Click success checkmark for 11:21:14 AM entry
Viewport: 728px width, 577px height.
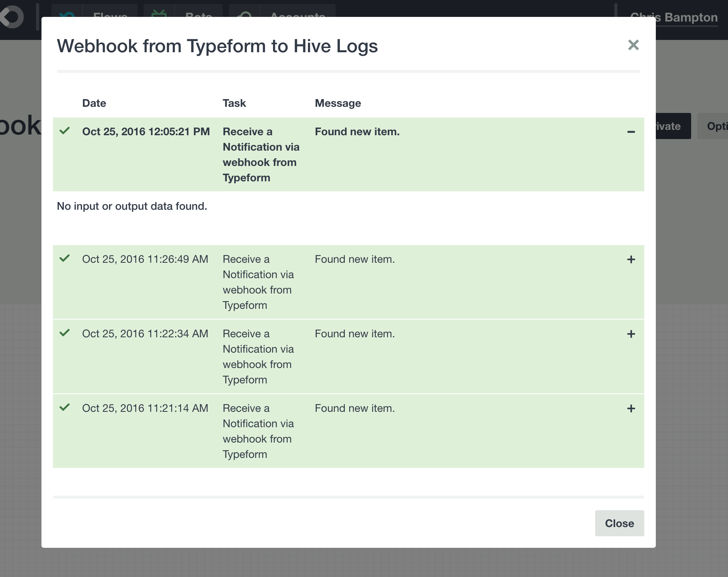(65, 407)
